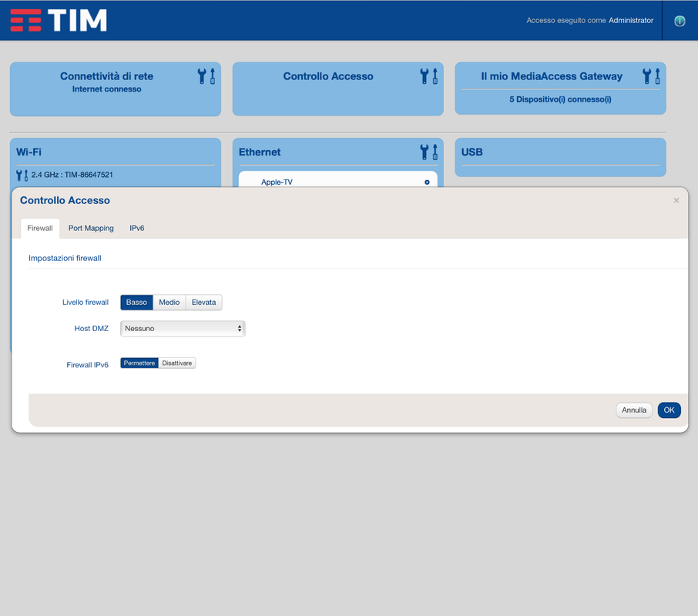The width and height of the screenshot is (698, 616).
Task: Click 5 Dispositivo(i) connesso(i) text
Action: [x=560, y=99]
